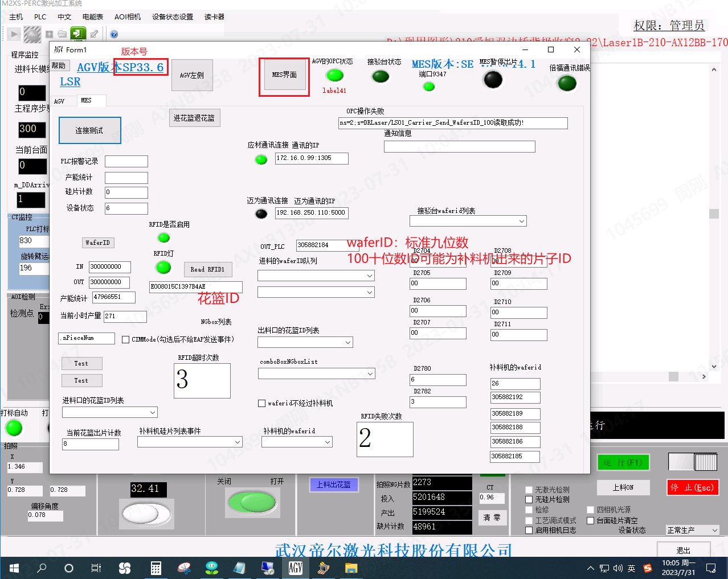Click the AGV左侧 button
The image size is (728, 579).
point(192,75)
